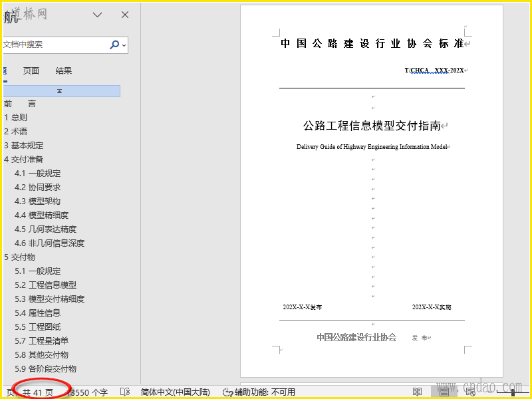
Task: Go to heading 5.8 其他交付物
Action: click(x=41, y=354)
